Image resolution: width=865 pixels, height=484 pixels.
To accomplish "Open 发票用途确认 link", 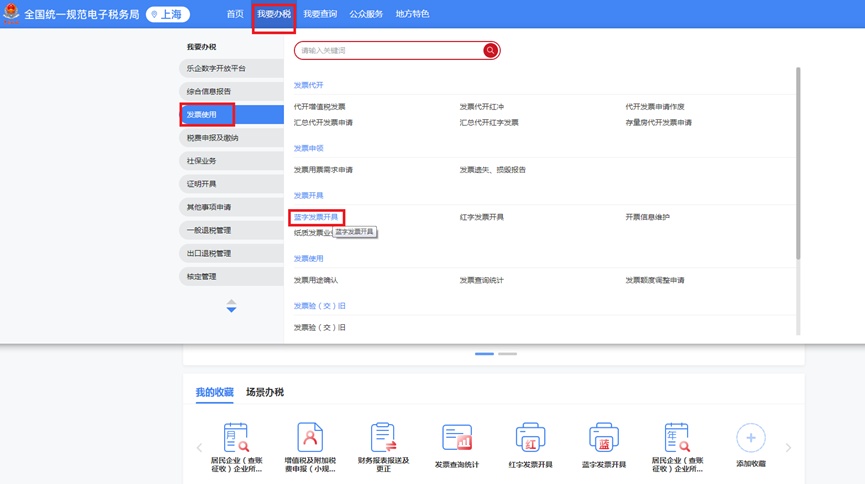I will click(316, 280).
